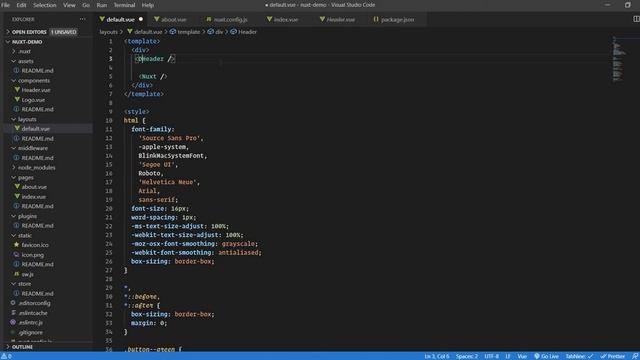Viewport: 640px width, 360px height.
Task: Open the Help menu
Action: [148, 5]
